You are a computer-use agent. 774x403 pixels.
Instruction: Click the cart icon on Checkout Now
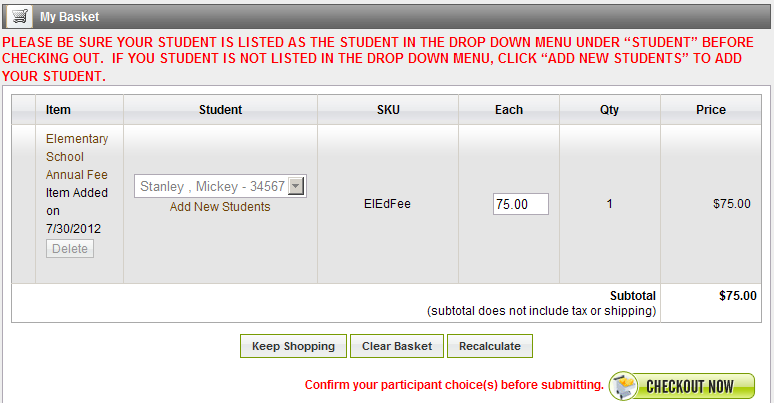coord(623,386)
